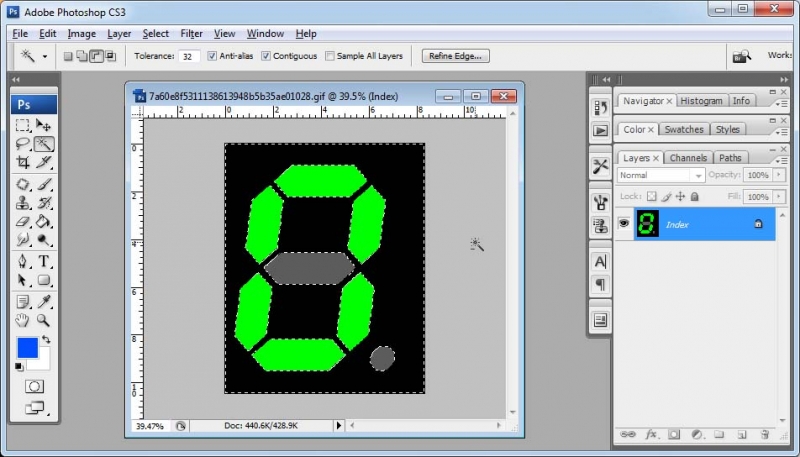The image size is (800, 457).
Task: Pick the Eyedropper tool
Action: click(44, 299)
